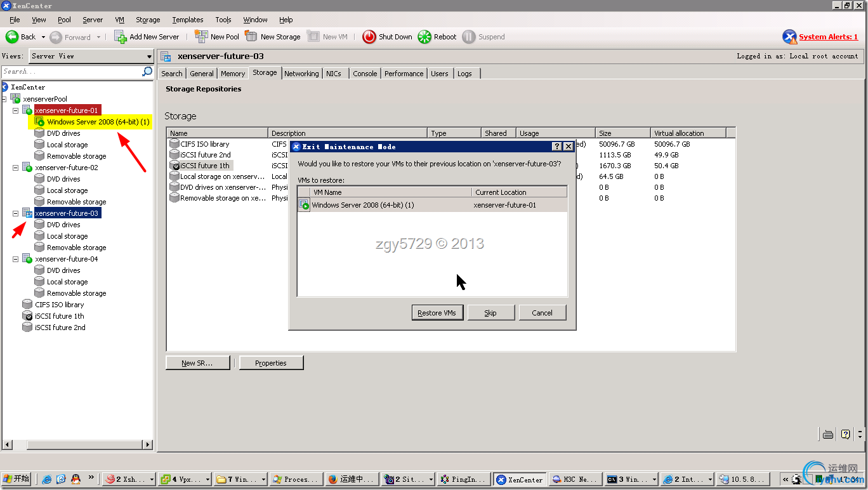The image size is (868, 490).
Task: Click the VM Name column header in the dialog
Action: pos(391,192)
